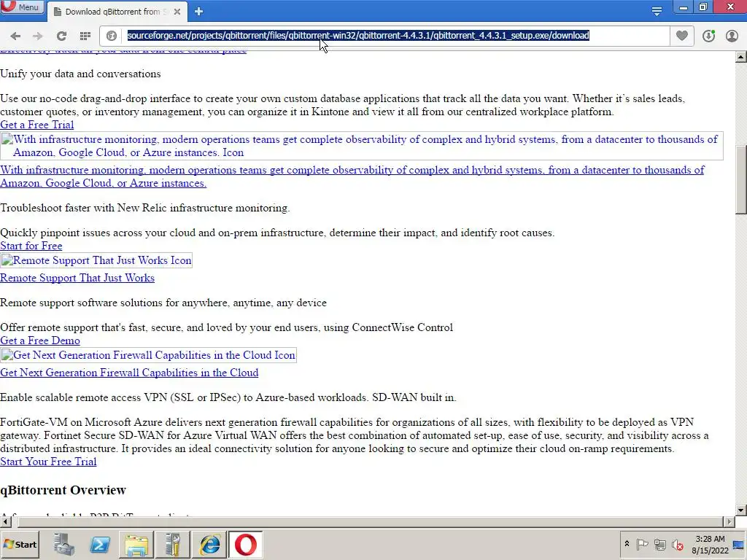Follow the Start Your Free Trial link
747x560 pixels.
click(x=48, y=462)
